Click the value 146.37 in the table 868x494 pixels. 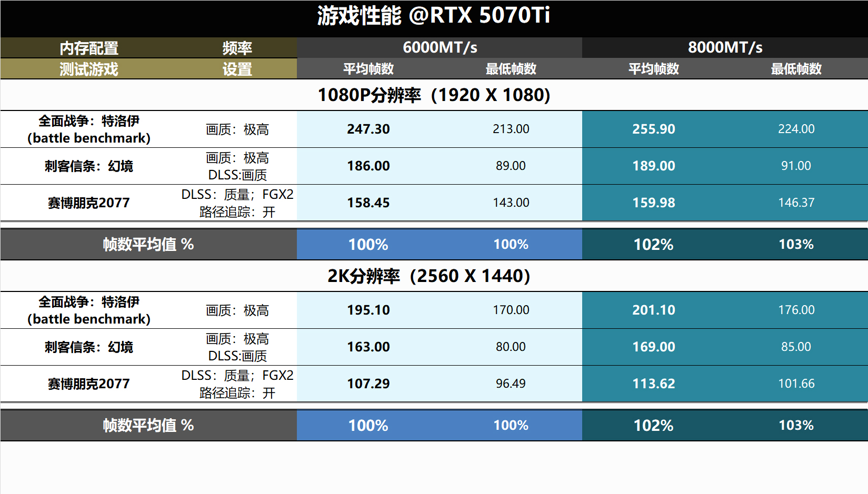(x=796, y=203)
